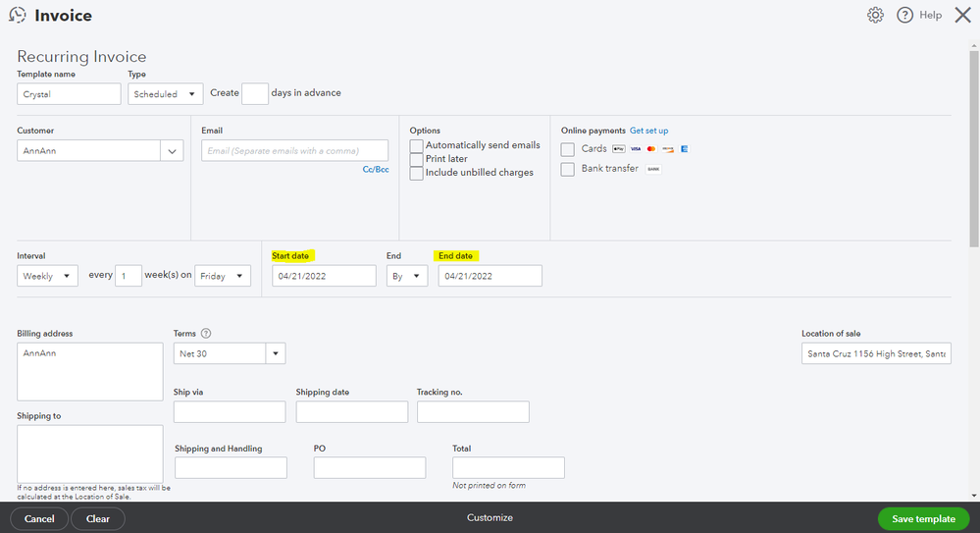Viewport: 980px width, 533px height.
Task: Click the Mastercard icon
Action: pos(651,149)
